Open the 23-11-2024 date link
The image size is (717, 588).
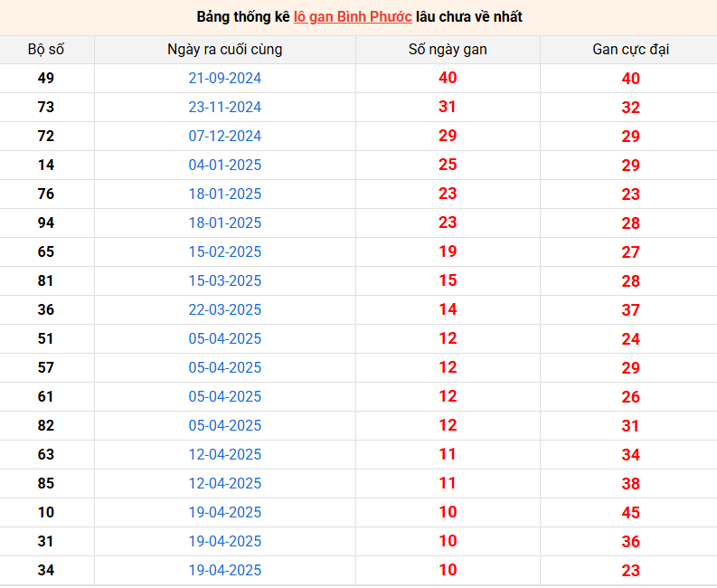pos(224,107)
